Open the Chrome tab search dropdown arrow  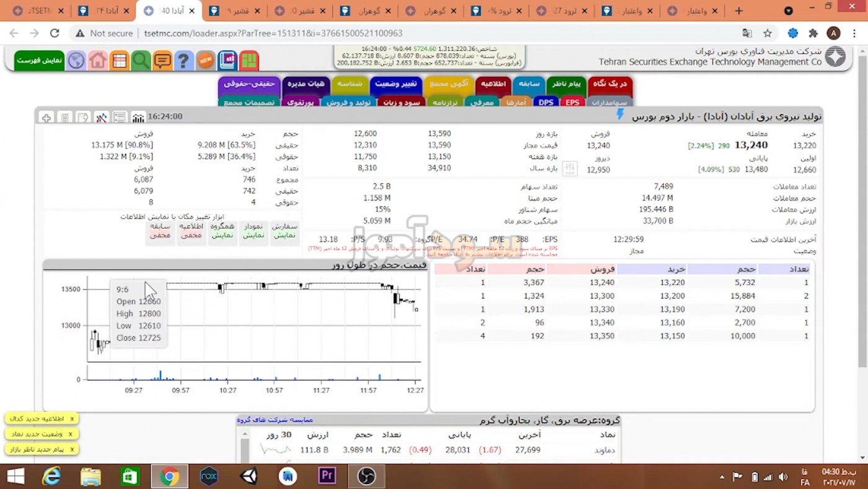click(x=789, y=11)
